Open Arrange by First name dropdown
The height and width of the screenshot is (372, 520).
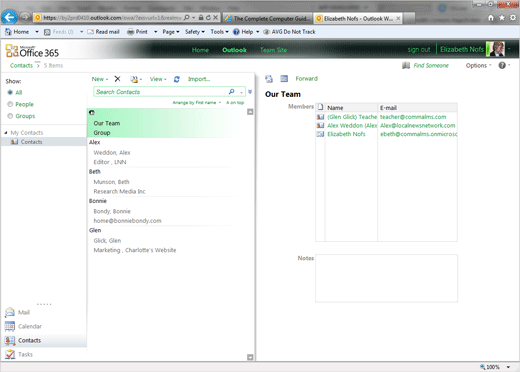[x=197, y=103]
